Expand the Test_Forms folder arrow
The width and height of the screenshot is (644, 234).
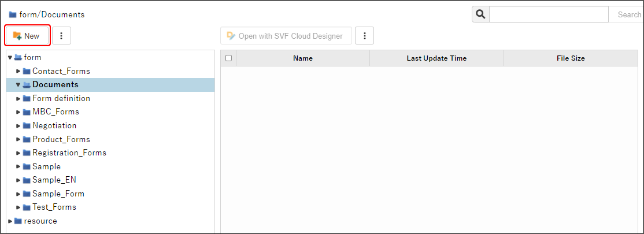tap(18, 207)
